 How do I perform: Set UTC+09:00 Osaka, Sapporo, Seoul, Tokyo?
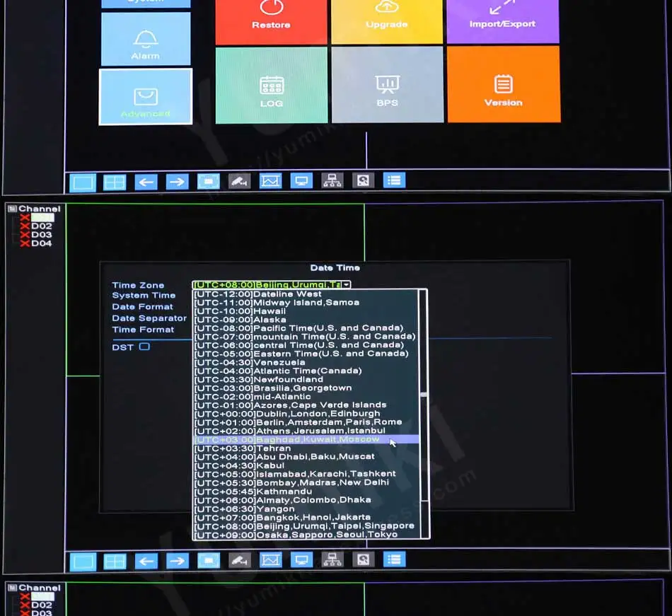(x=306, y=535)
